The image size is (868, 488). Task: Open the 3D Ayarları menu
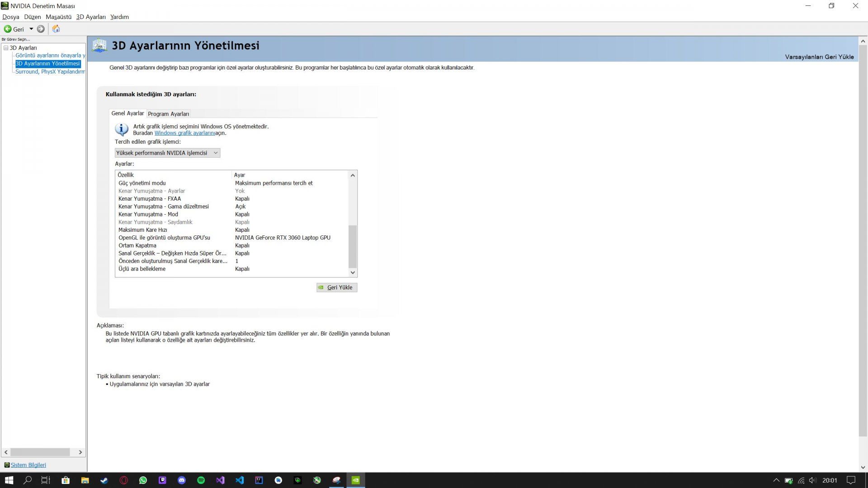90,17
